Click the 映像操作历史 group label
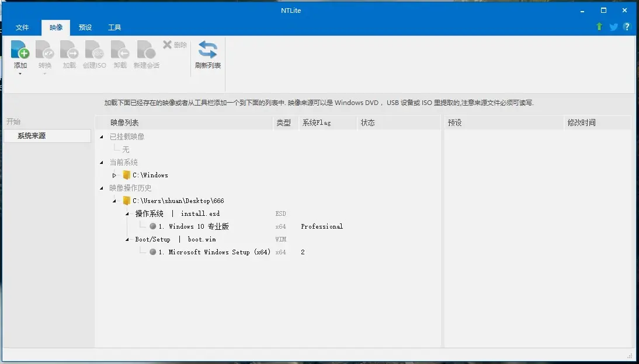The width and height of the screenshot is (639, 364). click(x=130, y=188)
